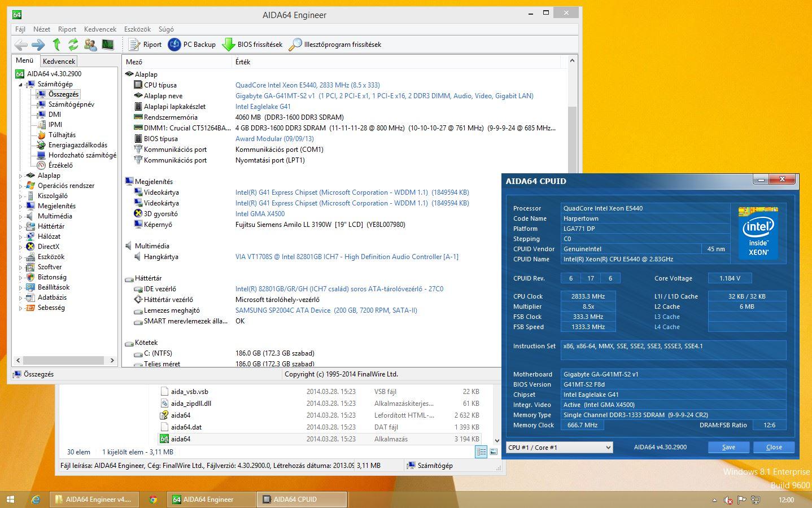Expand the Kiszolgáló tree node
This screenshot has height=508, width=812.
(21, 196)
